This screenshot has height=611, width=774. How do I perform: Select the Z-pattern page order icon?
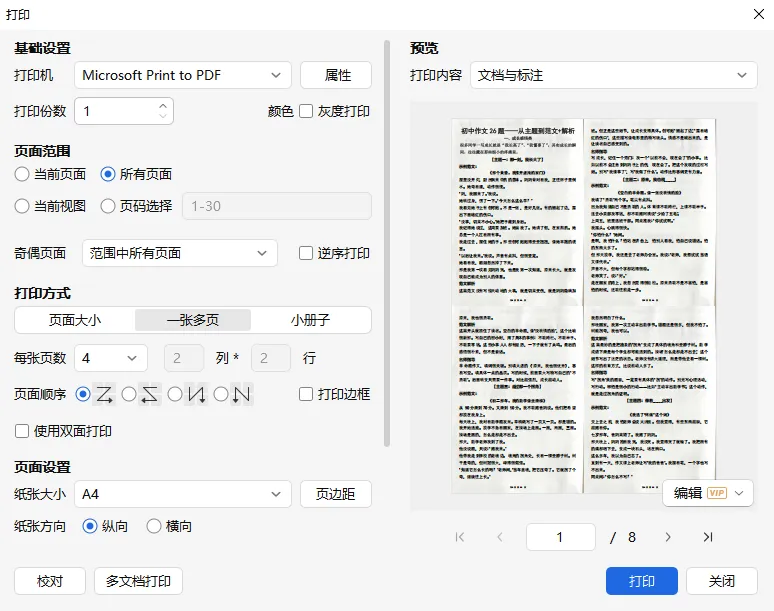(104, 394)
